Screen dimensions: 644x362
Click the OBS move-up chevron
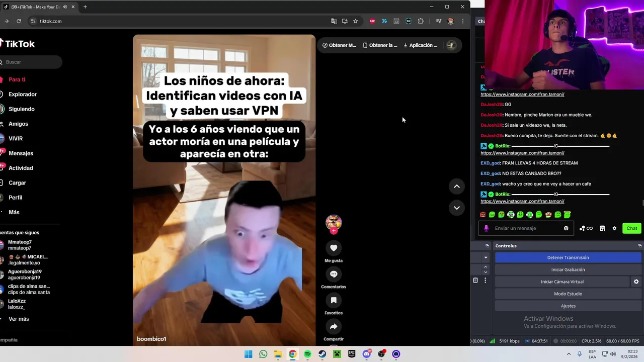pyautogui.click(x=486, y=267)
